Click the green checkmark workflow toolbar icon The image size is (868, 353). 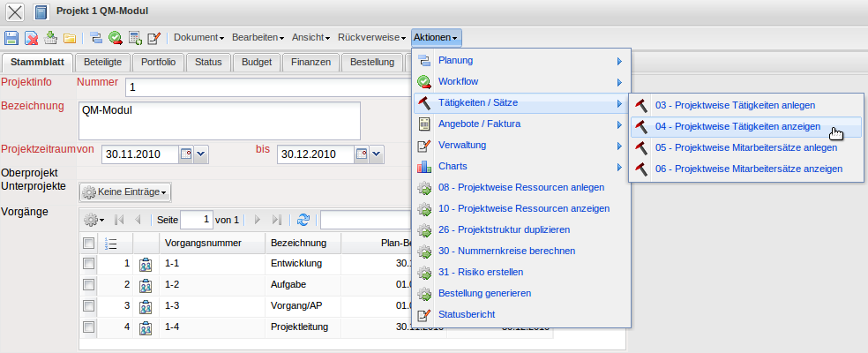coord(116,38)
